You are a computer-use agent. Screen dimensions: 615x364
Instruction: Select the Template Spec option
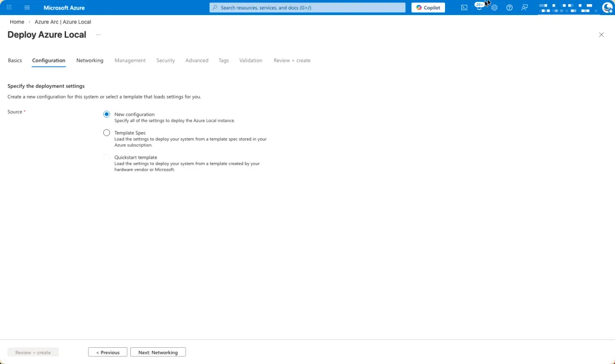[x=107, y=133]
